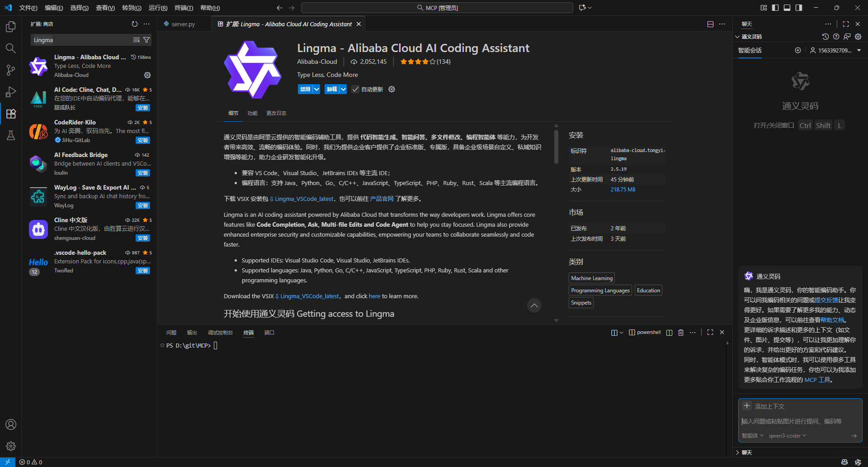Kill terminal with the trash icon
868x467 pixels.
[x=681, y=333]
